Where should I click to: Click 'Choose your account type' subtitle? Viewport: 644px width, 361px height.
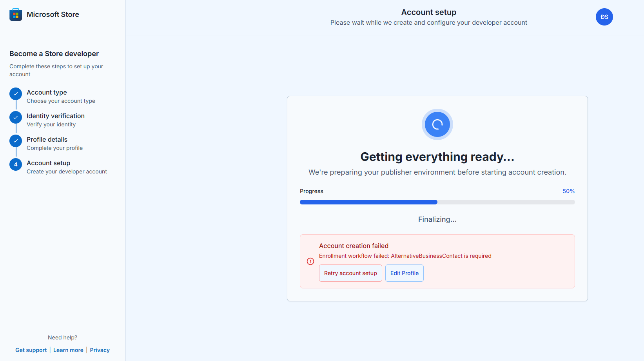[61, 101]
